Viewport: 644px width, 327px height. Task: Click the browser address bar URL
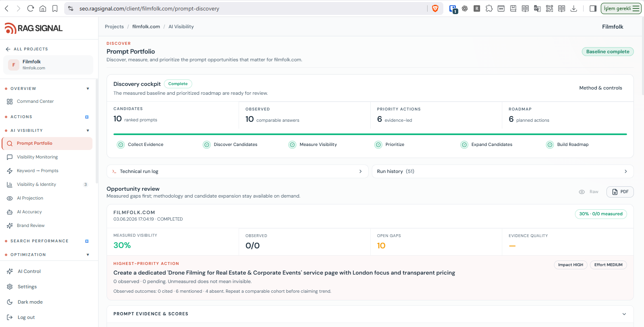click(149, 8)
